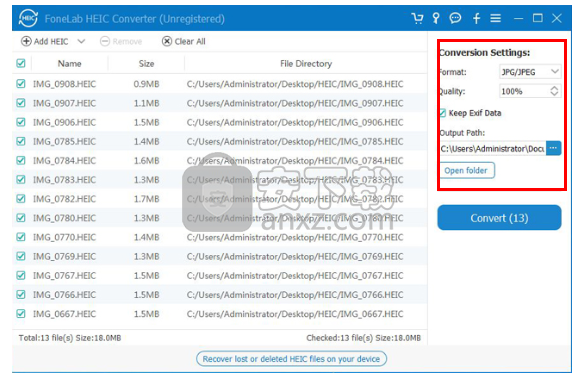Image resolution: width=581 pixels, height=388 pixels.
Task: Click Clear All in toolbar
Action: point(184,42)
